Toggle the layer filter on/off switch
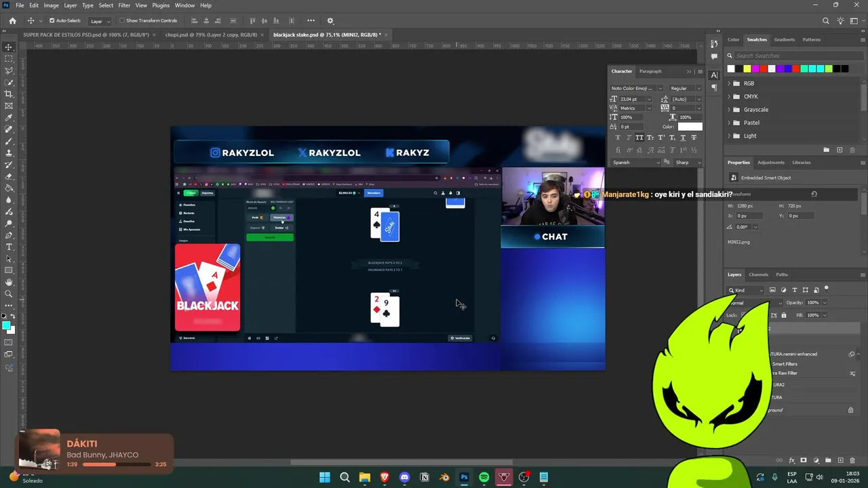The width and height of the screenshot is (868, 488). pyautogui.click(x=826, y=289)
